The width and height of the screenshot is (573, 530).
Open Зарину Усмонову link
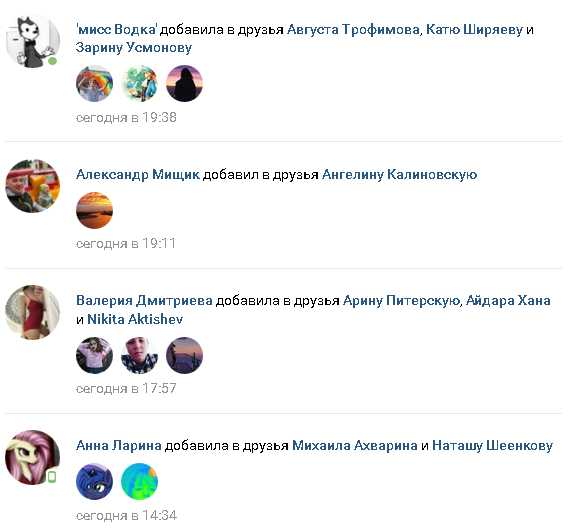[134, 48]
